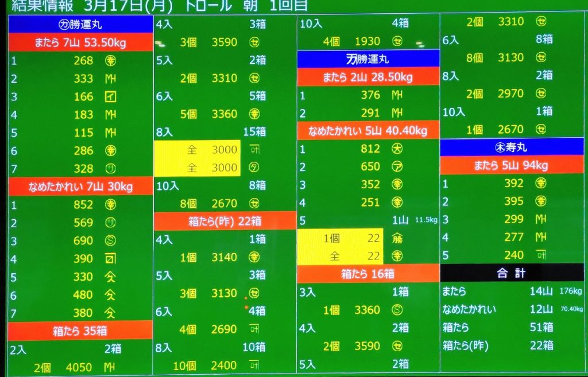Open the 箱たら(昨) 22箱 section header
This screenshot has height=377, width=588.
(x=225, y=221)
